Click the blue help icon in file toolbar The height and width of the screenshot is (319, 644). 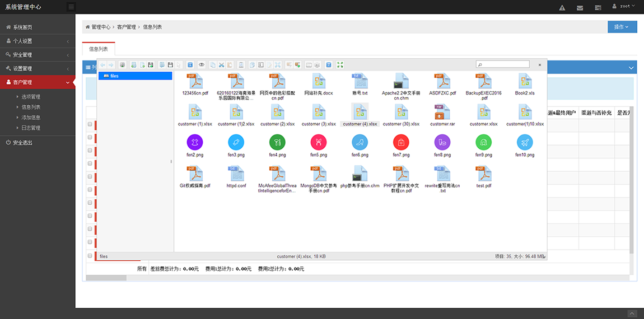pyautogui.click(x=329, y=65)
